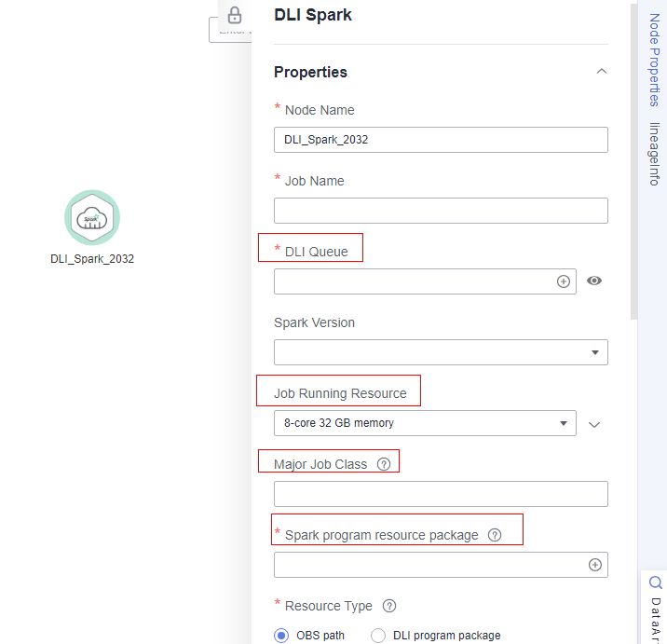The width and height of the screenshot is (667, 644).
Task: Click the plus icon in Spark program resource package field
Action: (x=594, y=565)
